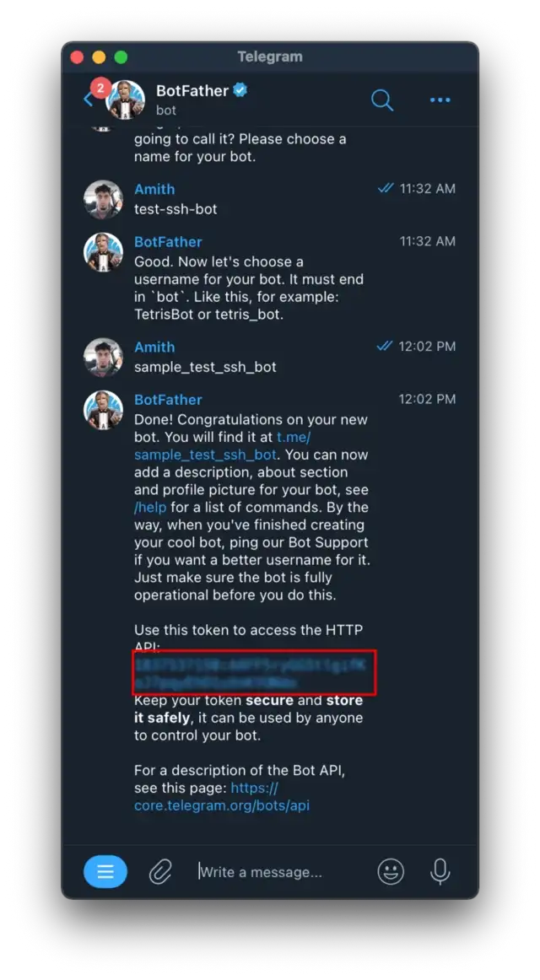Click the /help command link

pos(150,507)
